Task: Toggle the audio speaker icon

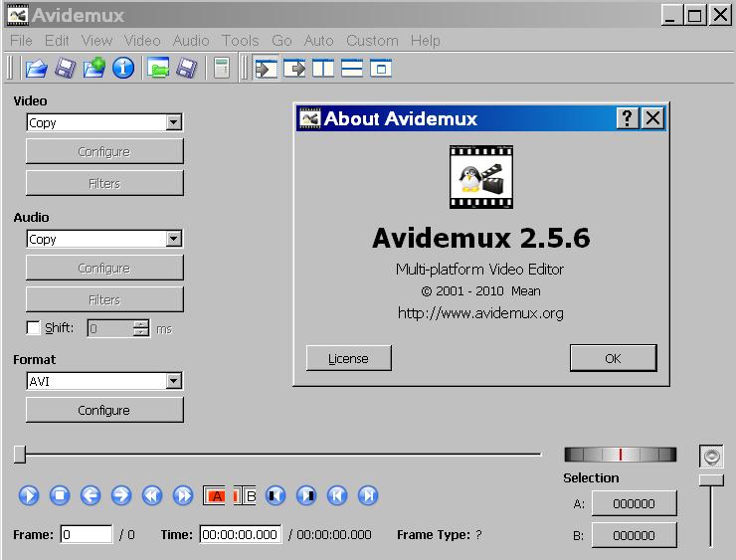Action: [x=711, y=456]
